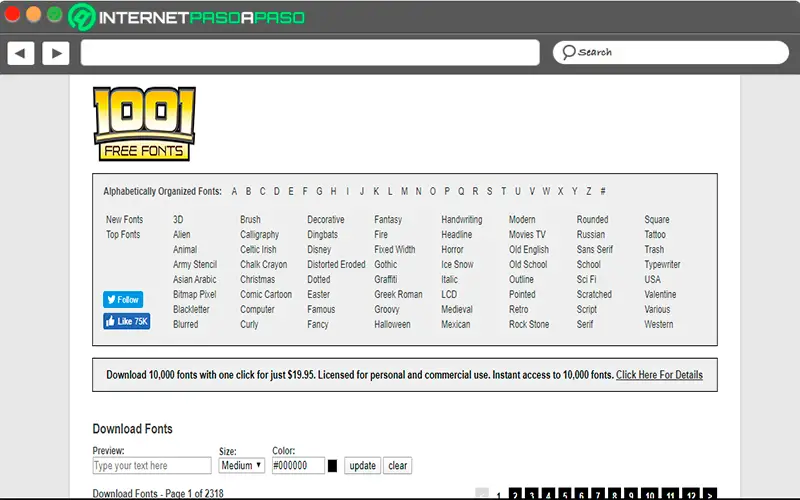
Task: Click the color hex value field
Action: point(298,465)
